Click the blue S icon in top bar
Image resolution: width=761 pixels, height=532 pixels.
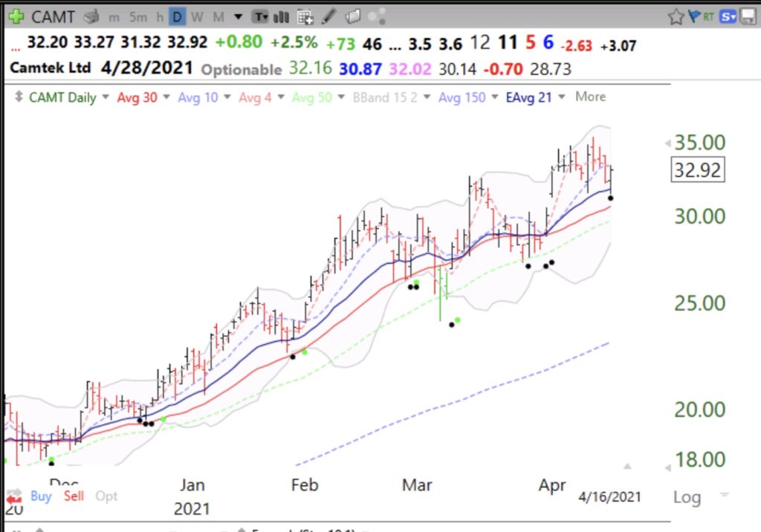[x=728, y=16]
